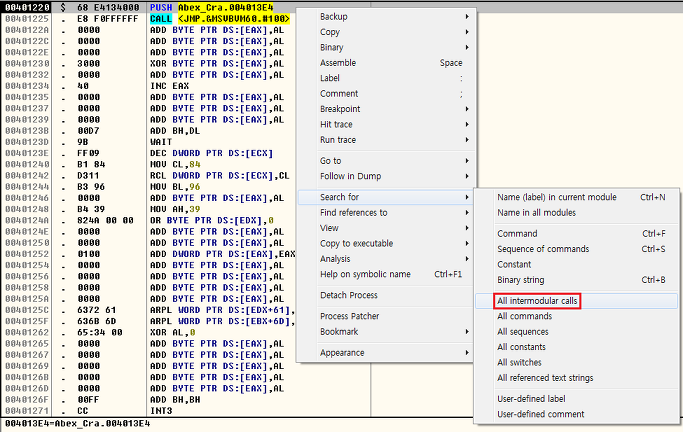Select the ADD BH,DL instruction

point(175,131)
